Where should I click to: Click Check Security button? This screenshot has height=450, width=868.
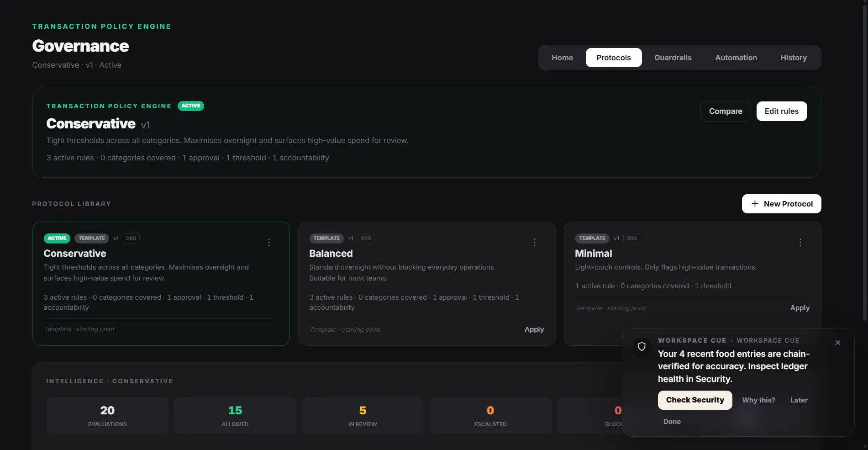(695, 400)
